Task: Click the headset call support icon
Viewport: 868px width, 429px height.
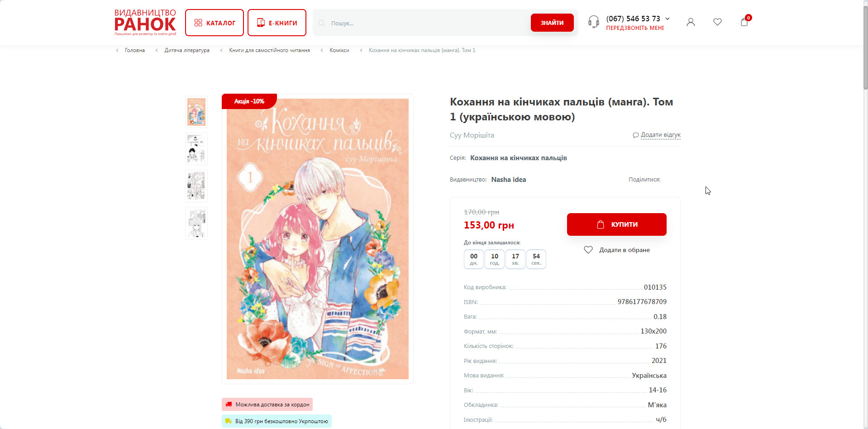Action: (593, 22)
